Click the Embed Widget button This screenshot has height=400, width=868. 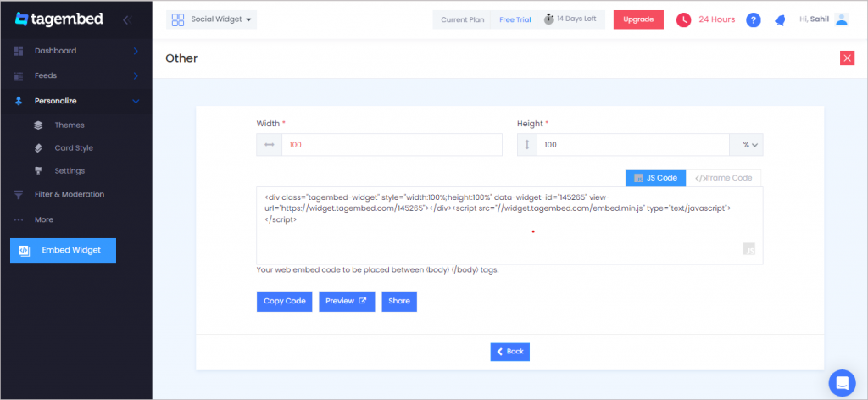click(x=63, y=250)
